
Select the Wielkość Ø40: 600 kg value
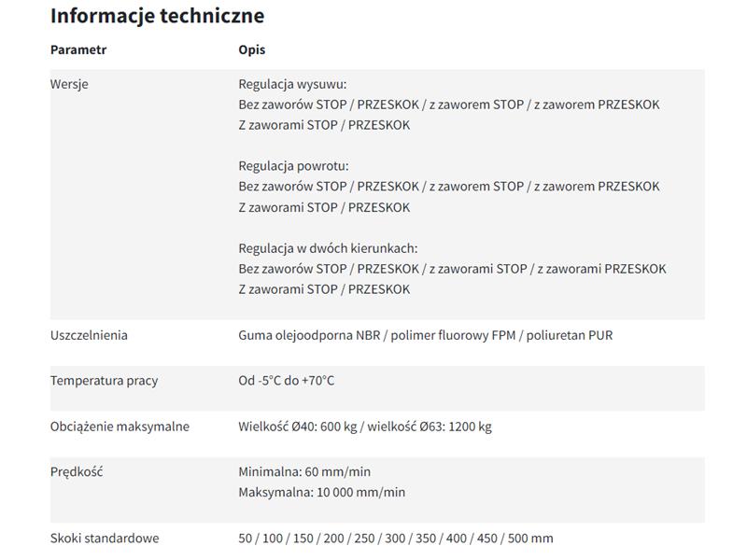pyautogui.click(x=298, y=427)
